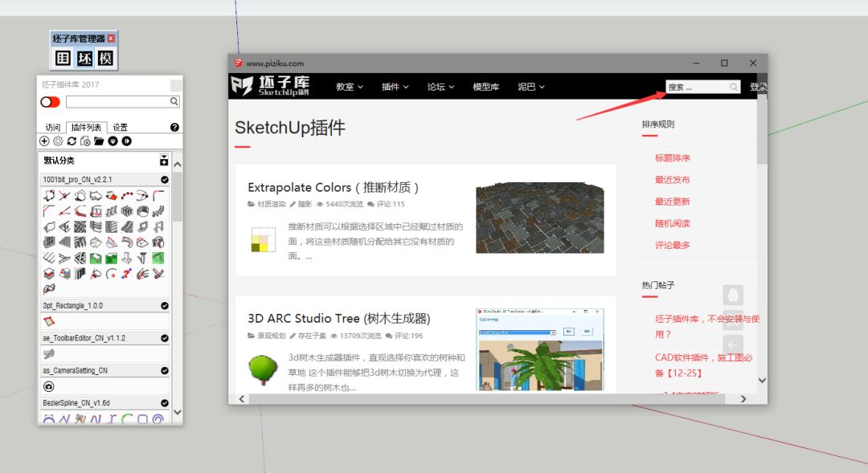Toggle the red on/off switch in plugin panel

pos(50,102)
